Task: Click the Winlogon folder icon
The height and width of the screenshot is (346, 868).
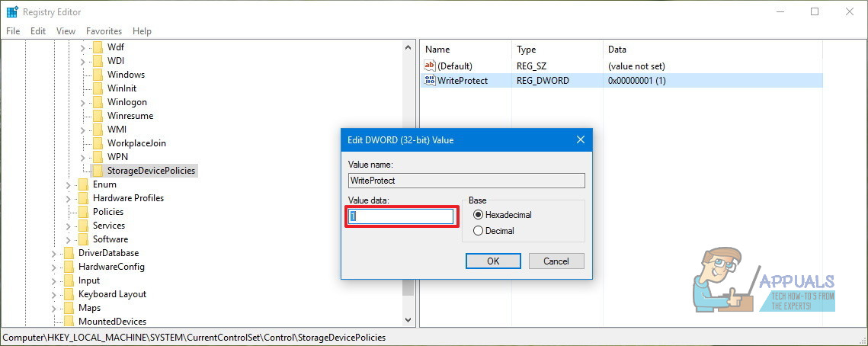Action: (98, 102)
